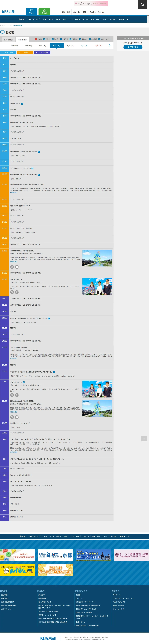Open 海と日本 PROJECT in 京都 banner
Viewport: 149px width, 644px height.
(55, 555)
